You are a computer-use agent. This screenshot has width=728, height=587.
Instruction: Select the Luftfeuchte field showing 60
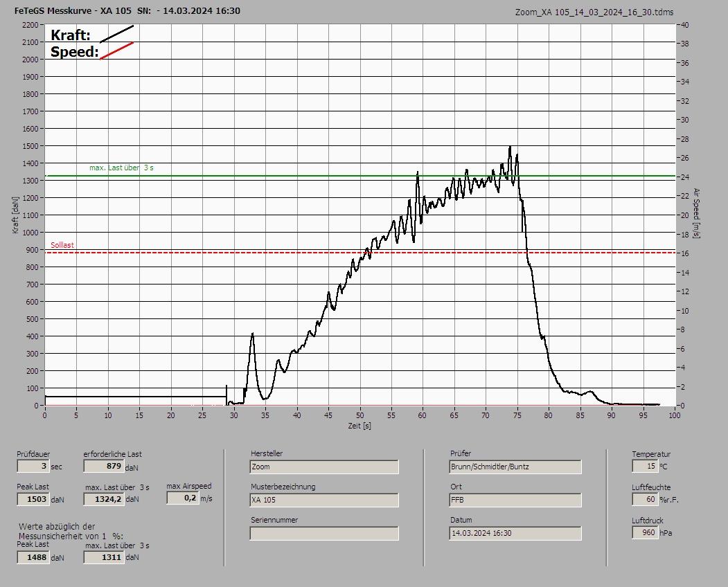(644, 500)
